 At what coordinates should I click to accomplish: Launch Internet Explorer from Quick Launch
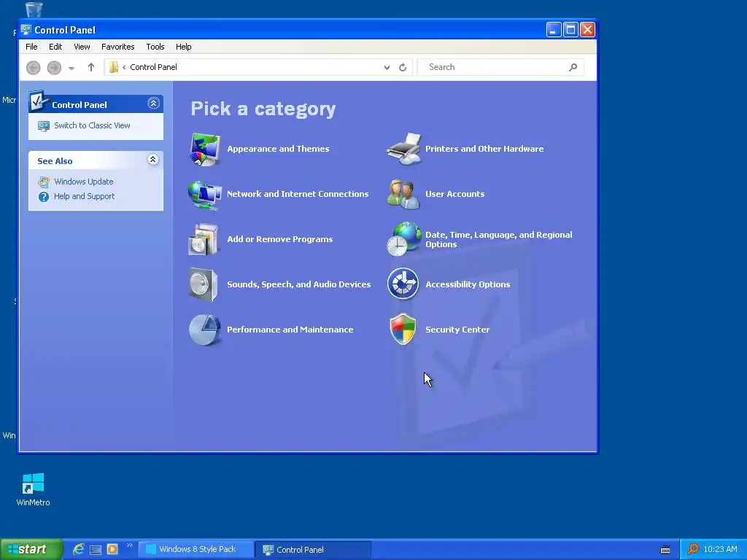coord(79,549)
